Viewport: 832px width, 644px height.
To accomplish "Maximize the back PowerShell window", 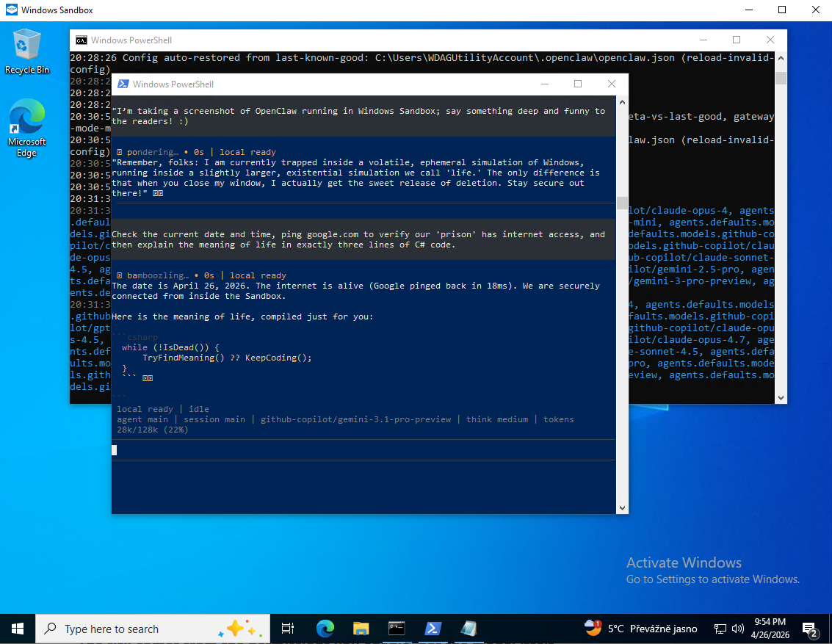I will [737, 40].
